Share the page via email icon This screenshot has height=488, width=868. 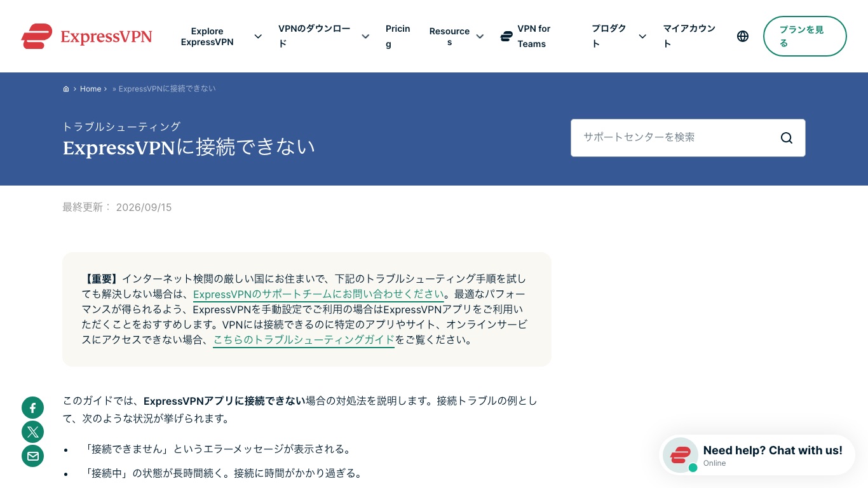pos(33,456)
